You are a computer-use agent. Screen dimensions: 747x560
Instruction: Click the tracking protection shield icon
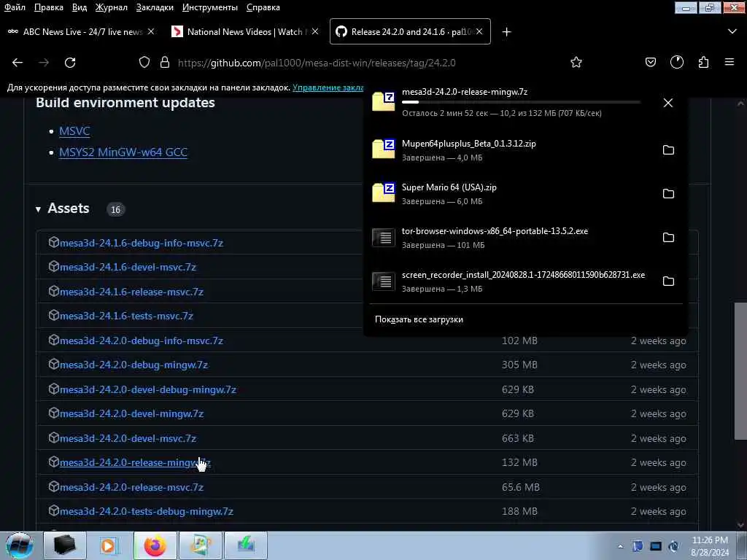[144, 63]
